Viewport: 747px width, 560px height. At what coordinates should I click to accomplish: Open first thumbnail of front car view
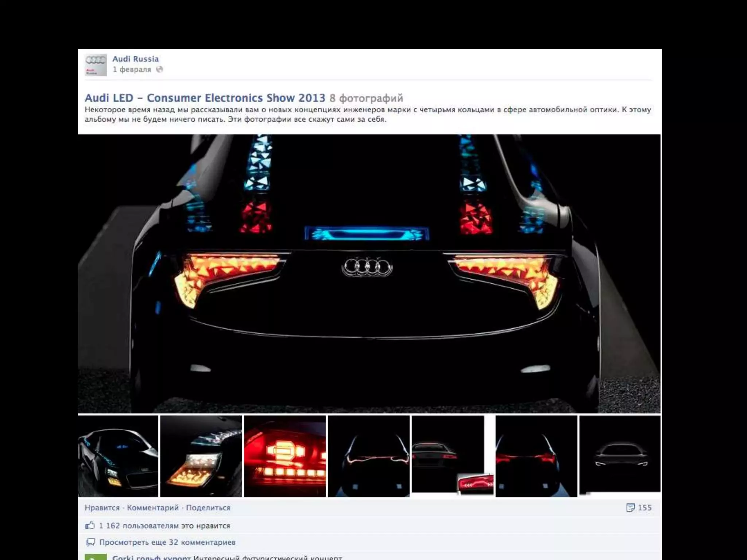[x=118, y=456]
